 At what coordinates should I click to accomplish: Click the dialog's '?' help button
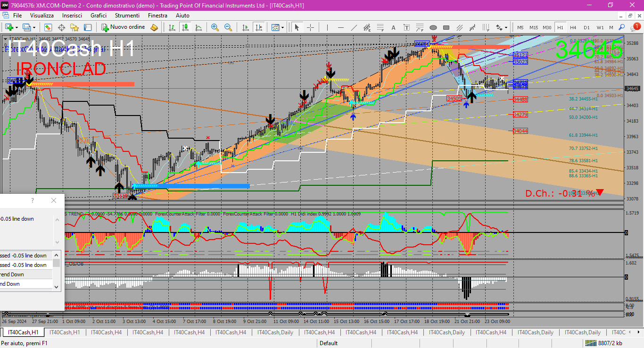pyautogui.click(x=32, y=200)
